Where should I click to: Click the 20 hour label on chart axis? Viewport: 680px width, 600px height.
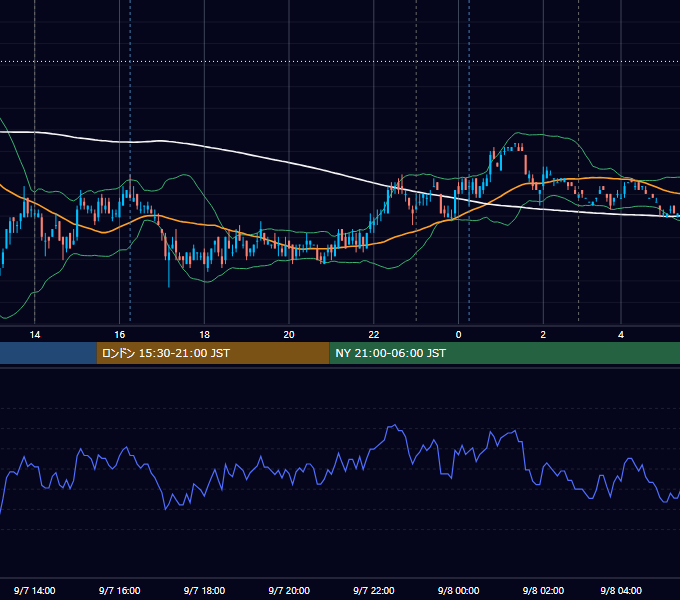(x=289, y=335)
